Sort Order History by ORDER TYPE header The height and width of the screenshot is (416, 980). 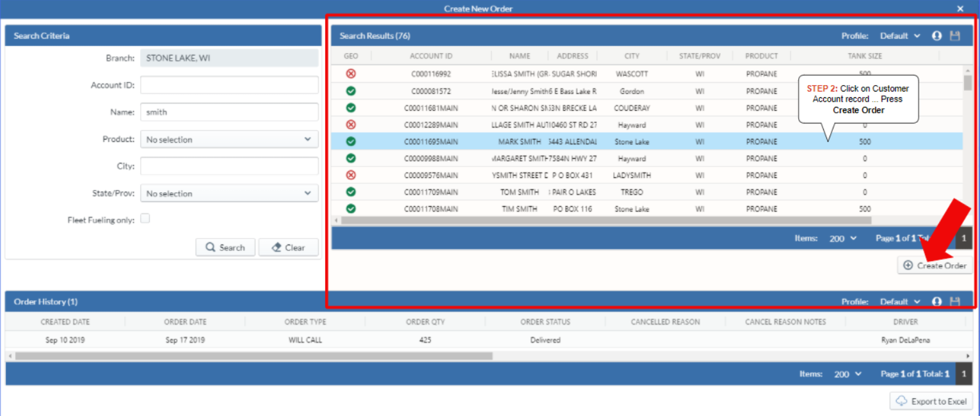point(305,322)
